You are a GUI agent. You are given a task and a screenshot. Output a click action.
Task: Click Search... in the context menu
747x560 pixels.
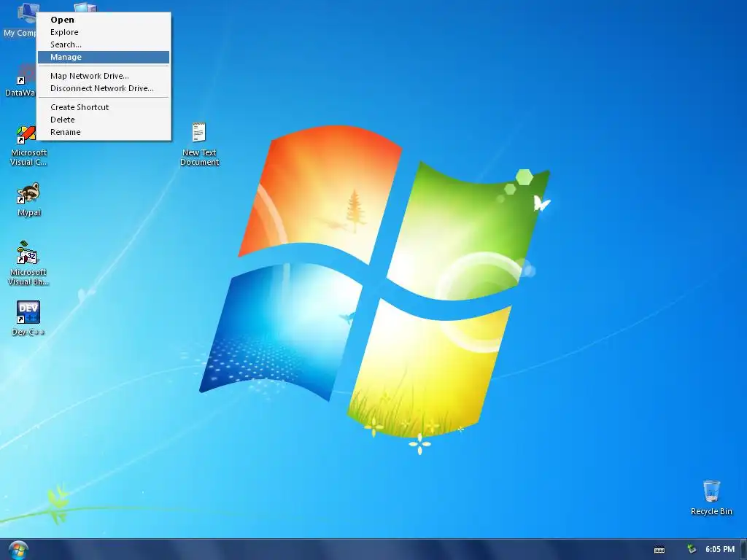(104, 44)
